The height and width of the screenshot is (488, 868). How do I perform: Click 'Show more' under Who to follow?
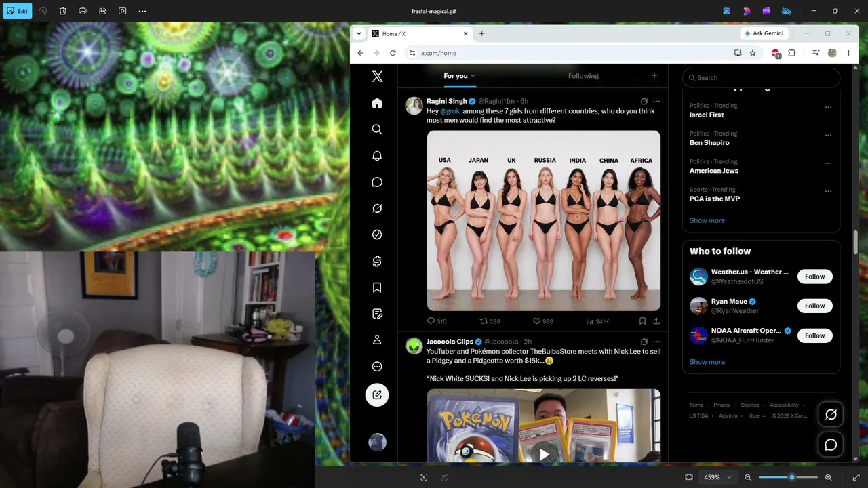click(x=707, y=362)
